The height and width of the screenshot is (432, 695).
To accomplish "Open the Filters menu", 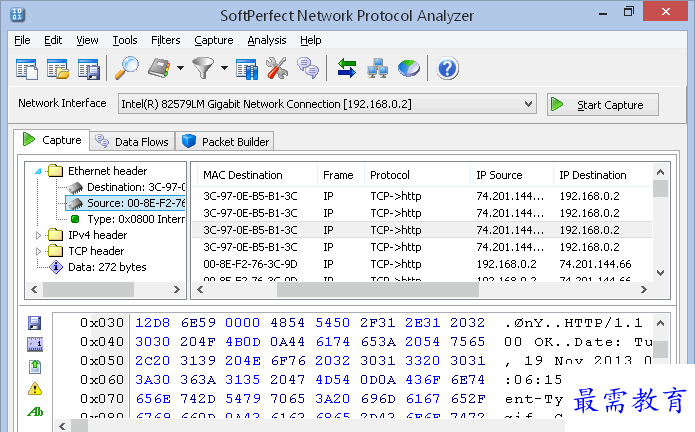I will tap(165, 40).
